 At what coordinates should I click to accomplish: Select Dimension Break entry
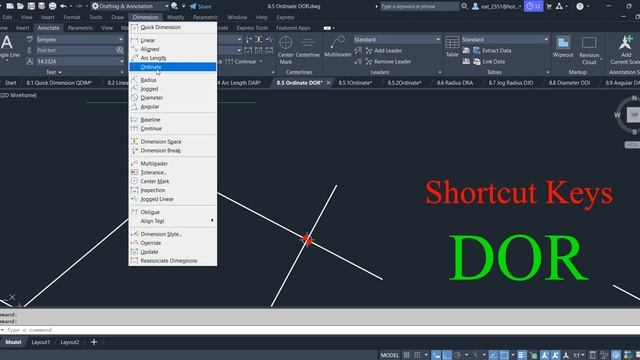(173, 151)
